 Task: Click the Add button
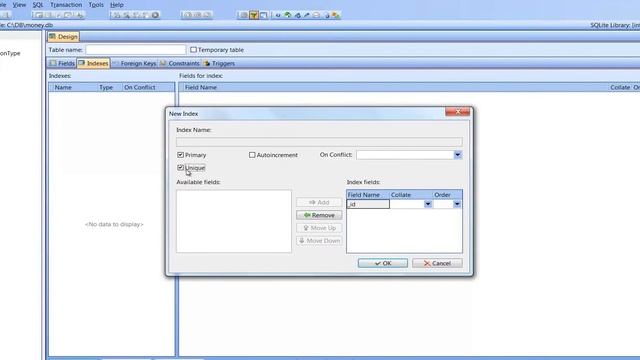pyautogui.click(x=319, y=202)
